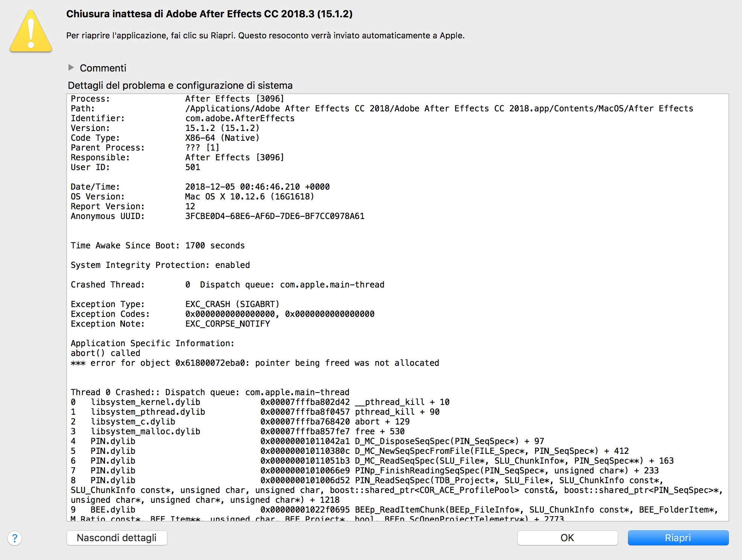The height and width of the screenshot is (560, 742).
Task: Click the application Path line in report
Action: coord(382,108)
